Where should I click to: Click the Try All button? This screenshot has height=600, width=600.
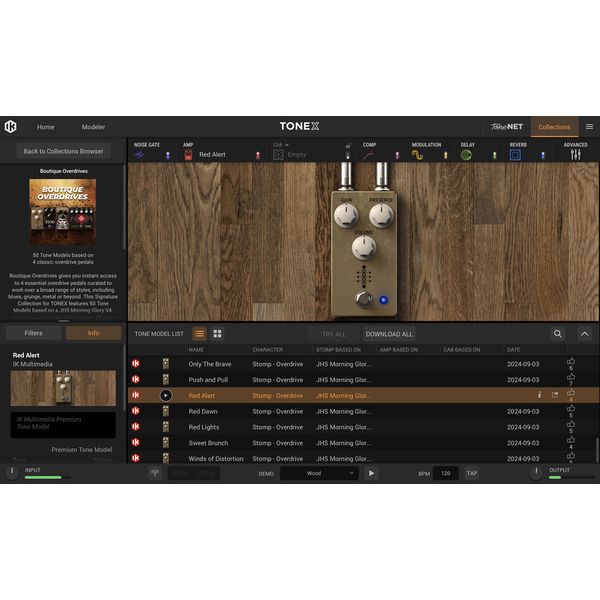click(x=334, y=334)
